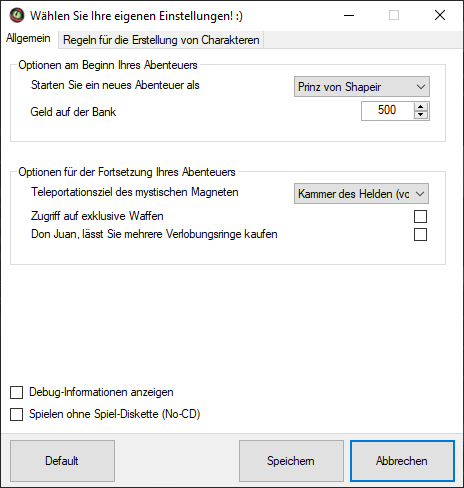
Task: Enable Debug-Informationen anzeigen
Action: click(x=16, y=393)
